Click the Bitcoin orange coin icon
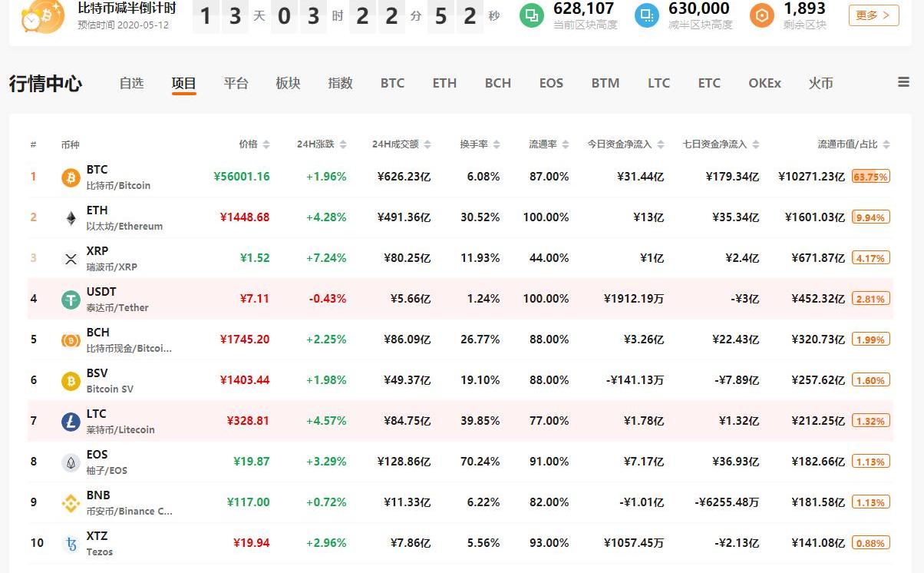 coord(71,177)
